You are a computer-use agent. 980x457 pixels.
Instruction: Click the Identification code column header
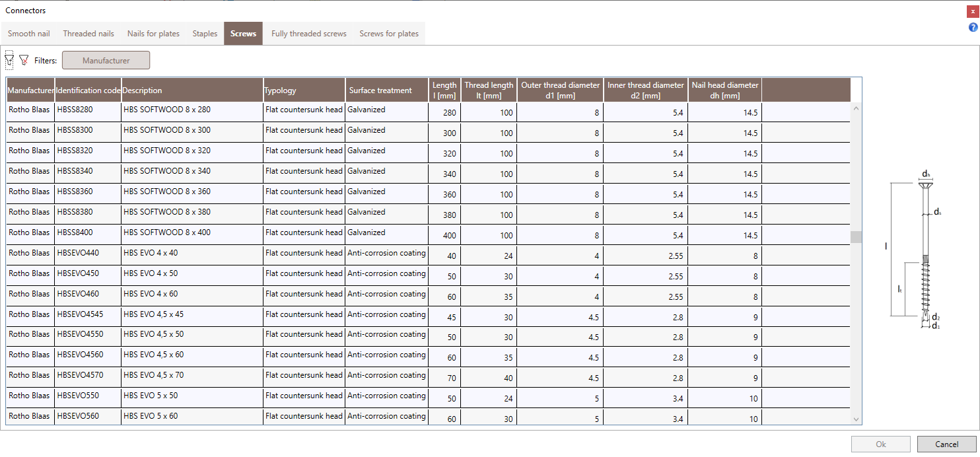(x=88, y=90)
